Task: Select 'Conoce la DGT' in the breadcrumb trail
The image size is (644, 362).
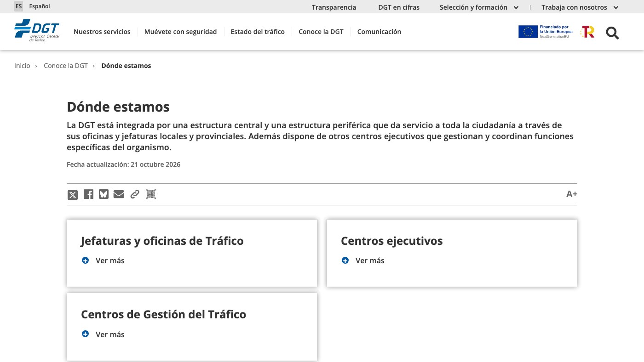Action: (66, 66)
